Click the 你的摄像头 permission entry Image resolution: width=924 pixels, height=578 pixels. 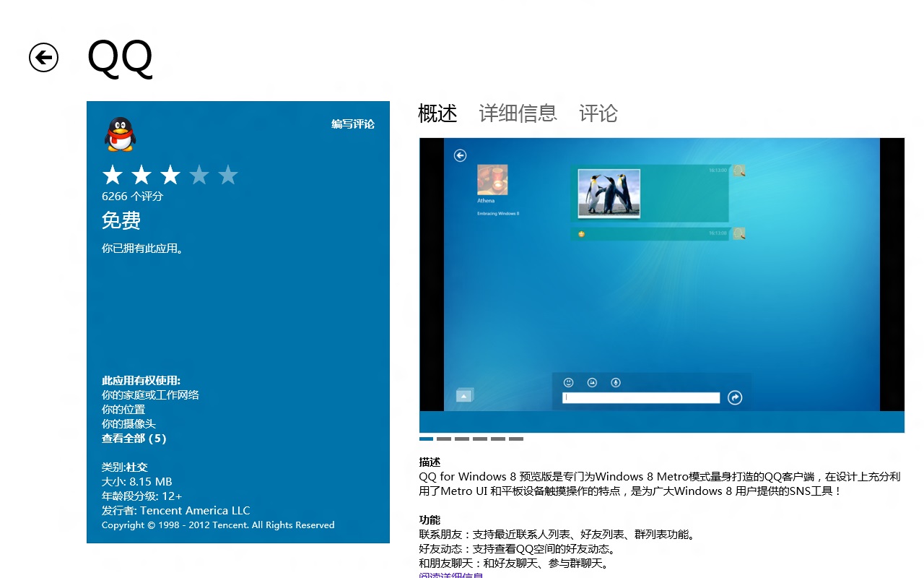click(x=128, y=424)
